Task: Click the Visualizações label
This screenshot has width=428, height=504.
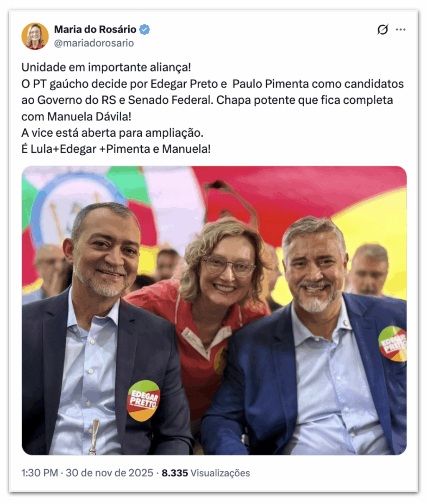Action: (220, 473)
